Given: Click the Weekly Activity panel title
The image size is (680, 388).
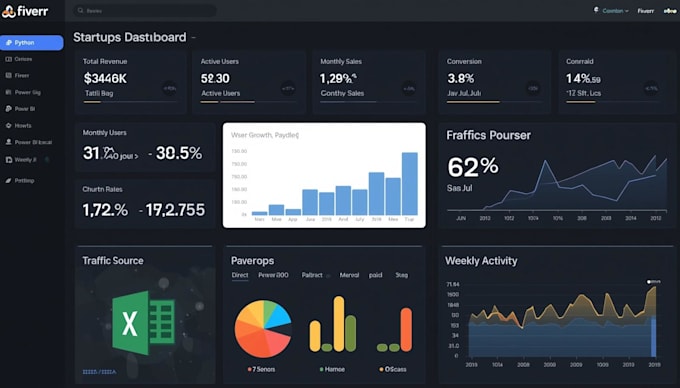Looking at the screenshot, I should 481,261.
